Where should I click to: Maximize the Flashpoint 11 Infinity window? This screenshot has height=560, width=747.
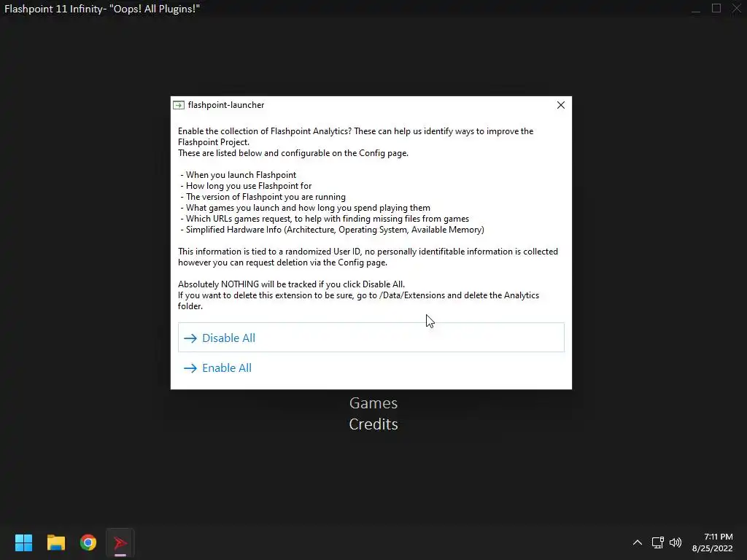(716, 9)
